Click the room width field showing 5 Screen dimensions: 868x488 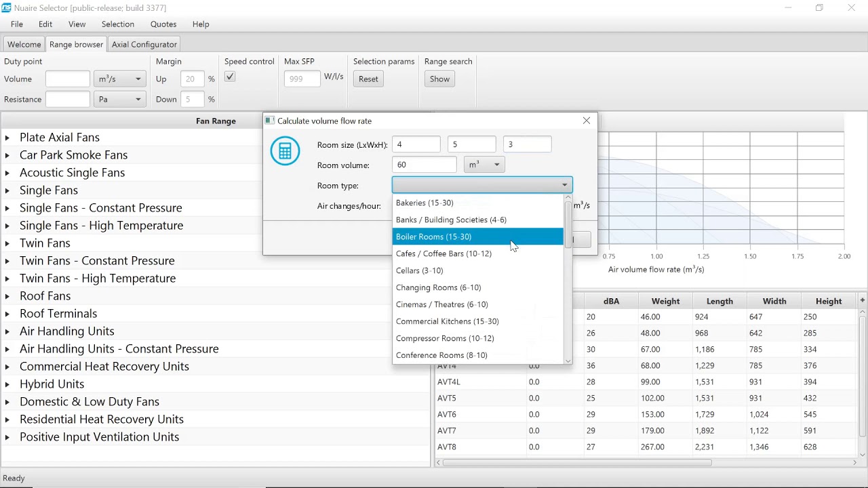click(x=472, y=144)
